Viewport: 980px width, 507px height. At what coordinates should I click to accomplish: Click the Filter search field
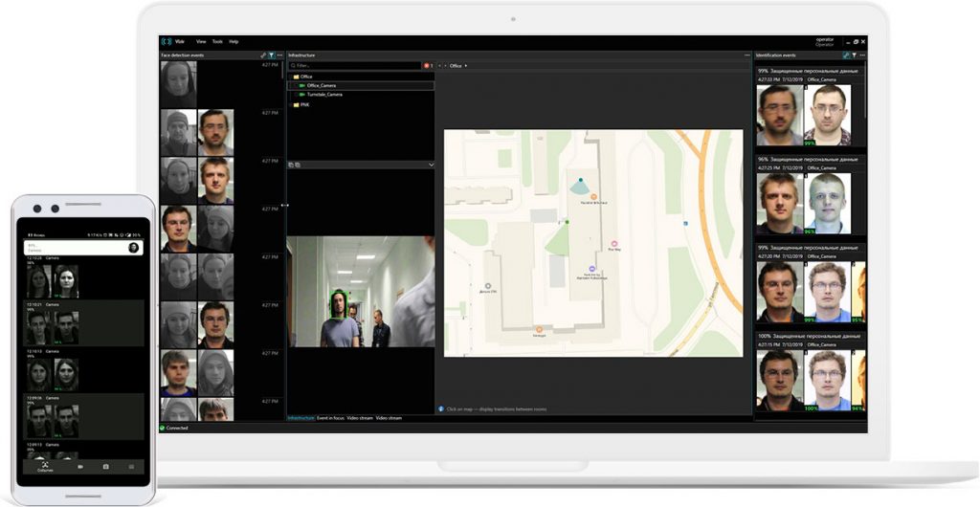(354, 66)
